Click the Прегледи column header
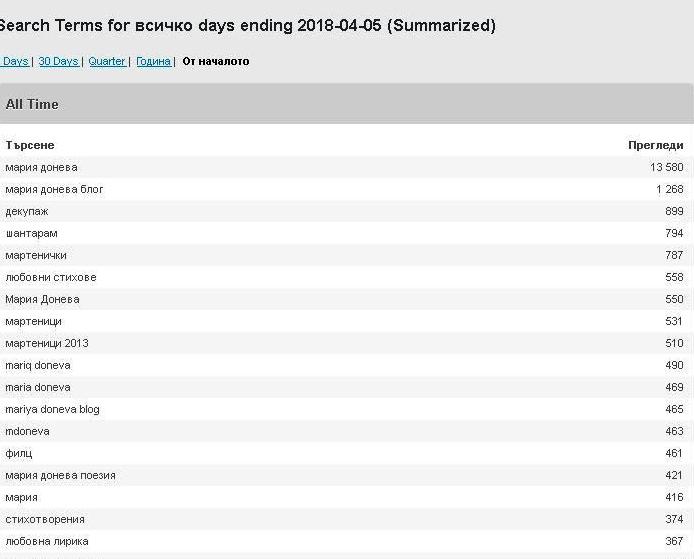The image size is (694, 559). (x=655, y=145)
